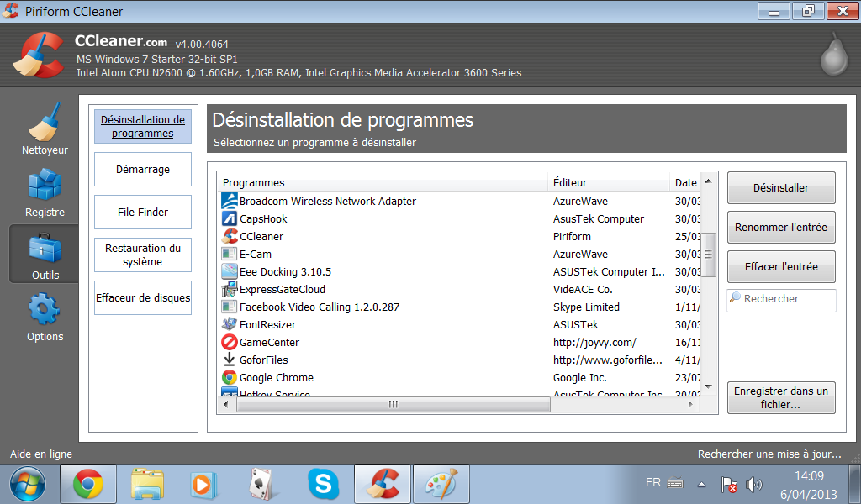The height and width of the screenshot is (504, 861).
Task: Click the Broadcom Wireless Network Adapter icon
Action: coord(229,202)
